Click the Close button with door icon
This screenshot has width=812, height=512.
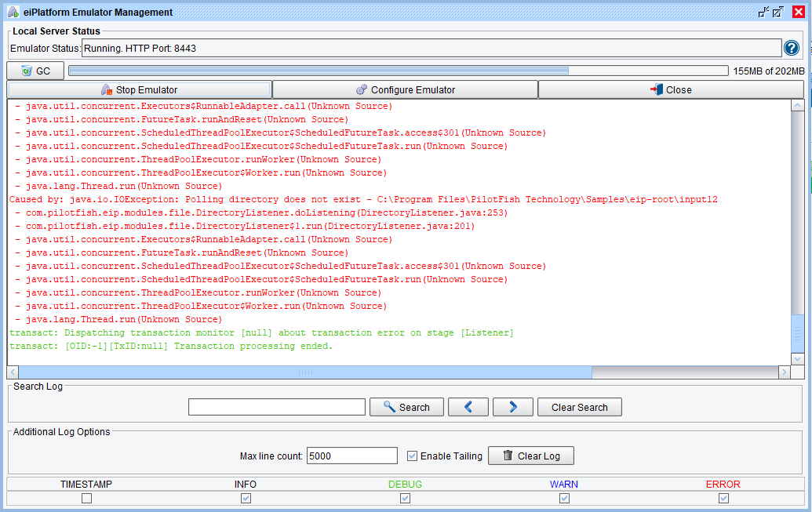click(x=671, y=89)
